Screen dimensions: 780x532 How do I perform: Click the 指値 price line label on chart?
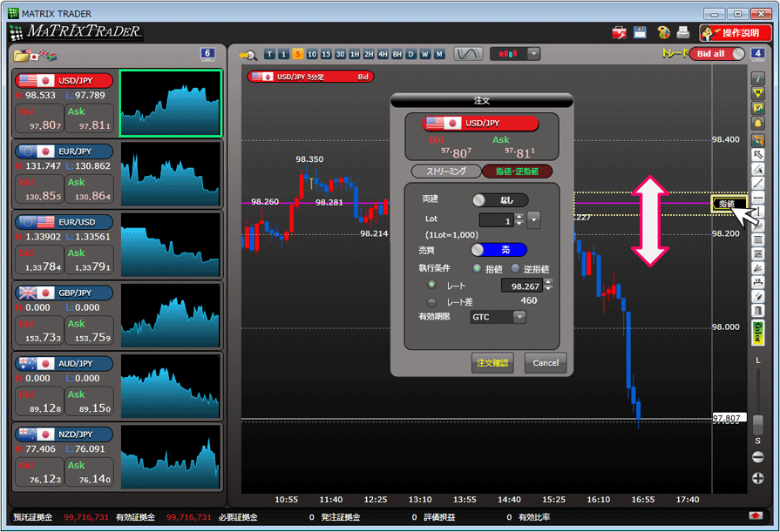(729, 204)
